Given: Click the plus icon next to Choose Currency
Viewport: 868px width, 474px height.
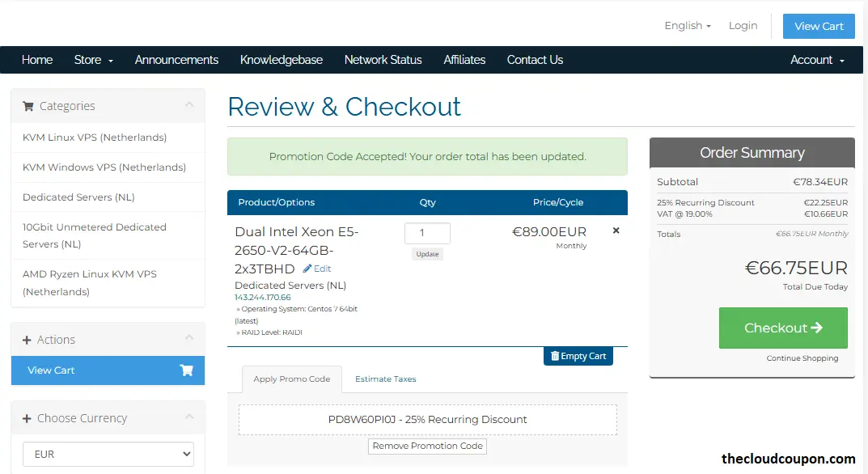Looking at the screenshot, I should point(27,418).
